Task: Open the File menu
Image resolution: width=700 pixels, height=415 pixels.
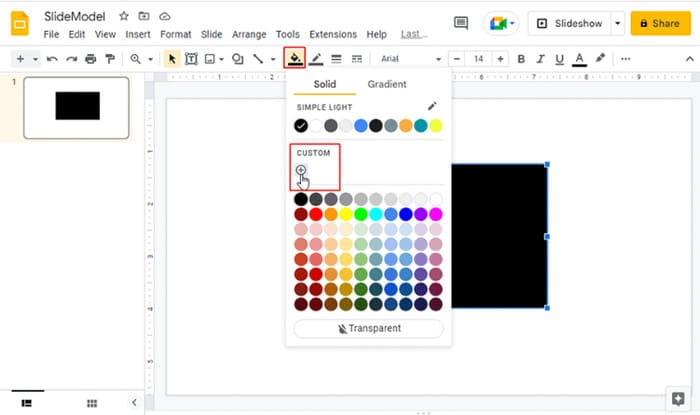Action: [x=51, y=34]
